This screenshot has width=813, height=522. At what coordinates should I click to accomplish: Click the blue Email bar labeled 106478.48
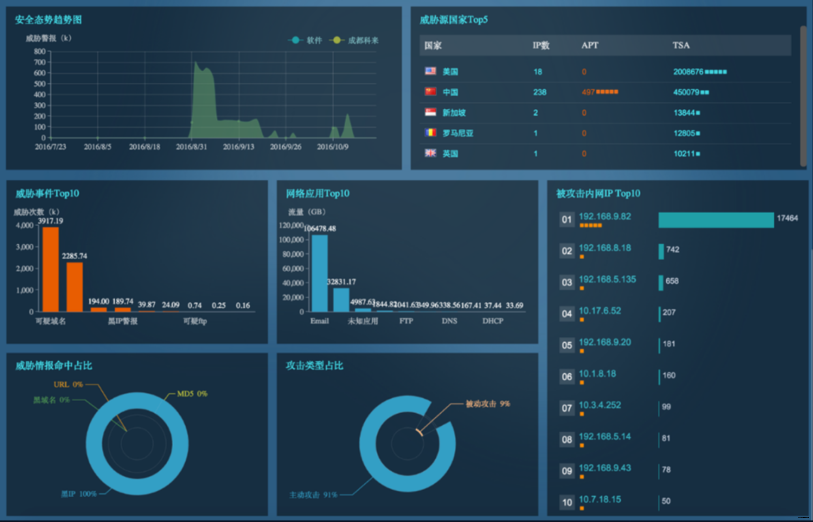(x=319, y=273)
